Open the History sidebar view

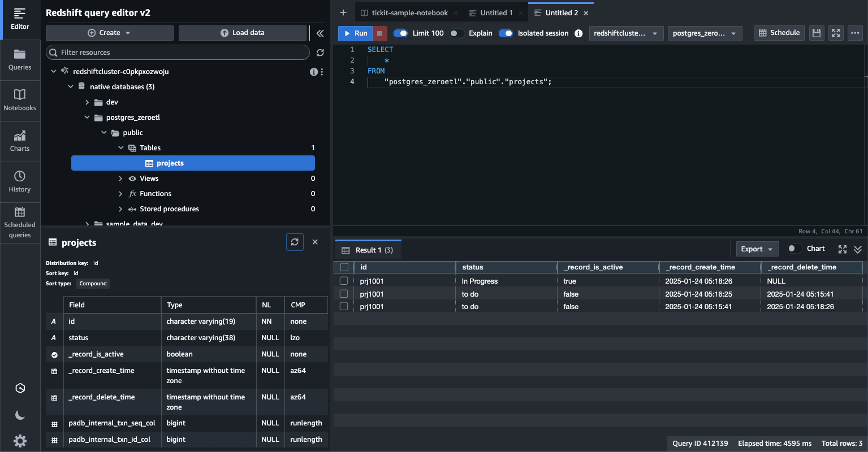(20, 182)
